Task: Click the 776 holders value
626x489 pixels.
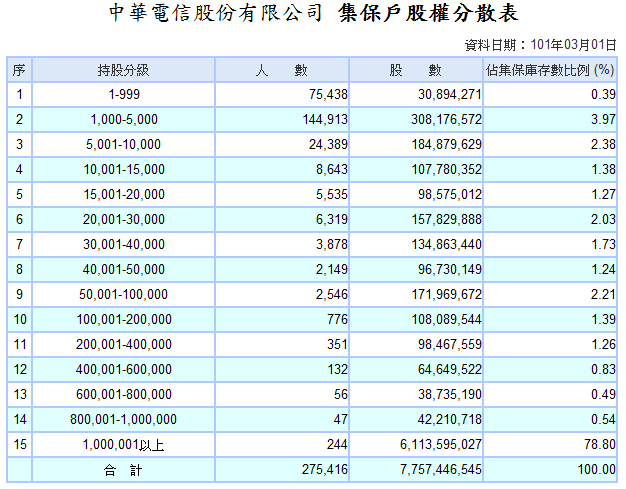Action: click(337, 319)
